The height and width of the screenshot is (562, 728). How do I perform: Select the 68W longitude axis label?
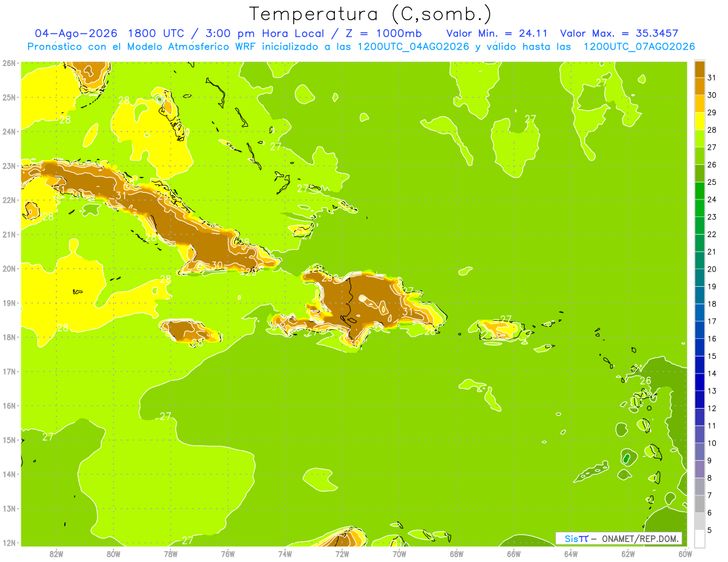coord(457,554)
